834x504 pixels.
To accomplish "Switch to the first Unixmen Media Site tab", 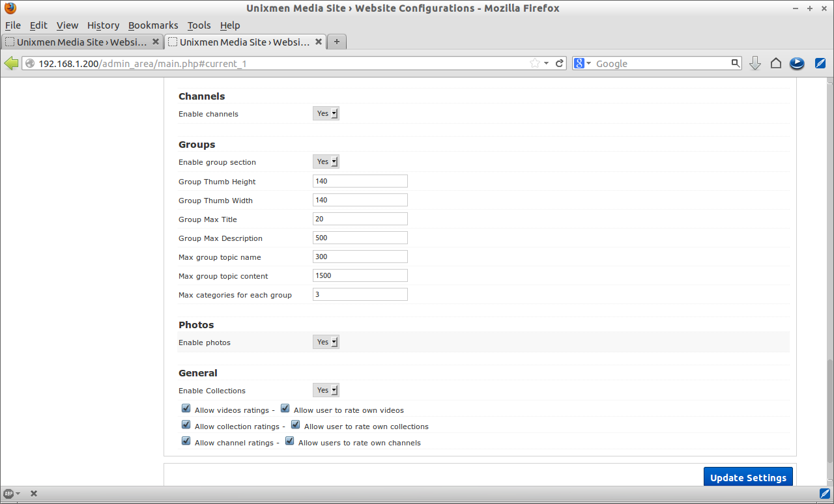I will [82, 42].
